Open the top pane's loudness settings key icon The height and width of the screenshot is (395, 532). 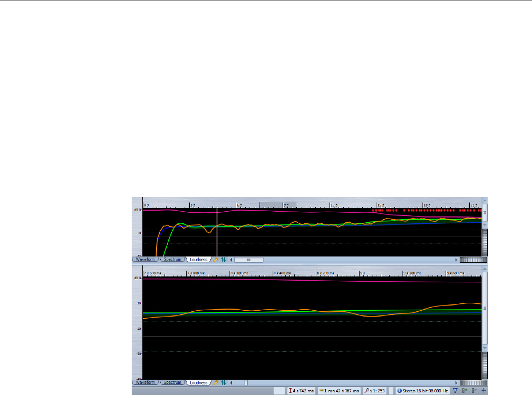(216, 260)
